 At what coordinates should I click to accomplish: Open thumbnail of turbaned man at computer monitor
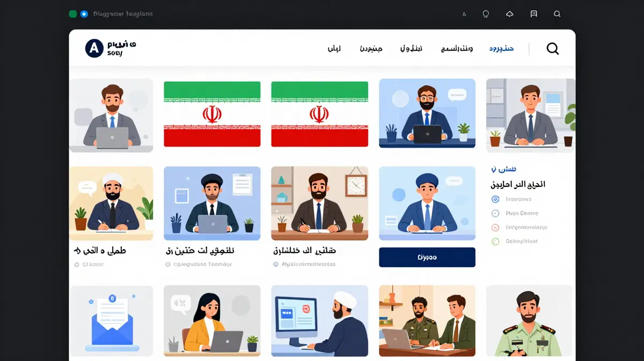pyautogui.click(x=320, y=321)
